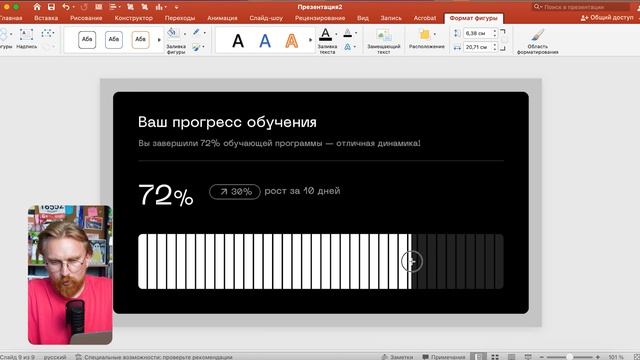The height and width of the screenshot is (360, 640).
Task: Click the text outline icon
Action: point(347,33)
